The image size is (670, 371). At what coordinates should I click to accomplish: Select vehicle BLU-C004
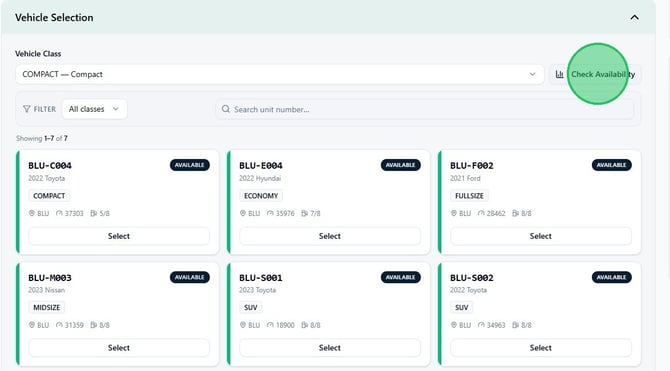point(119,236)
